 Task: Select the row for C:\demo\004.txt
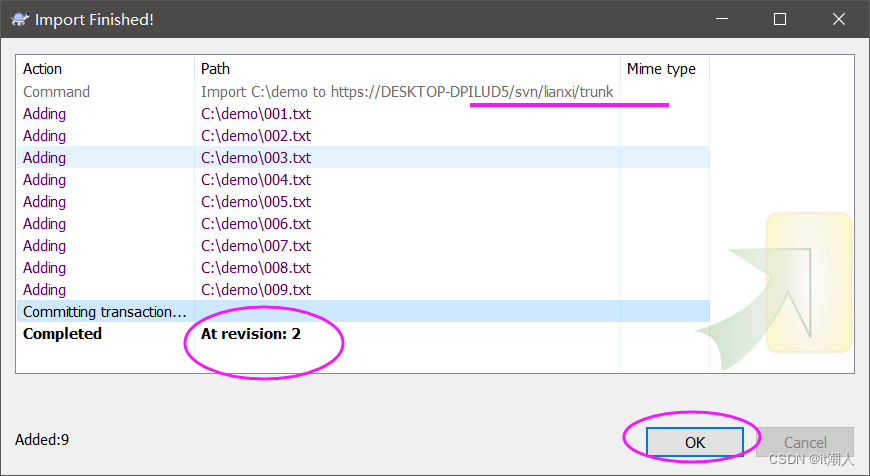click(363, 180)
